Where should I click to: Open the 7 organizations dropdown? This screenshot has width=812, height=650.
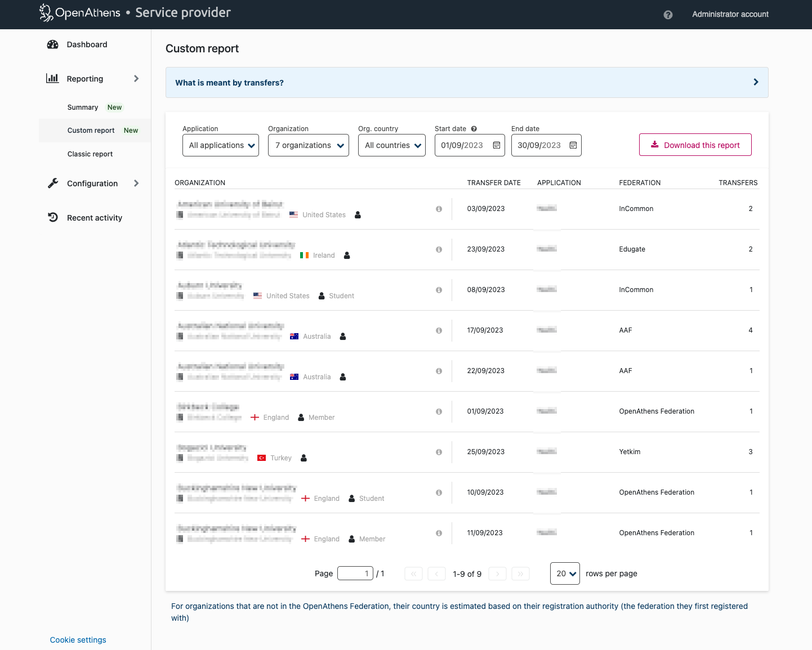(x=309, y=145)
